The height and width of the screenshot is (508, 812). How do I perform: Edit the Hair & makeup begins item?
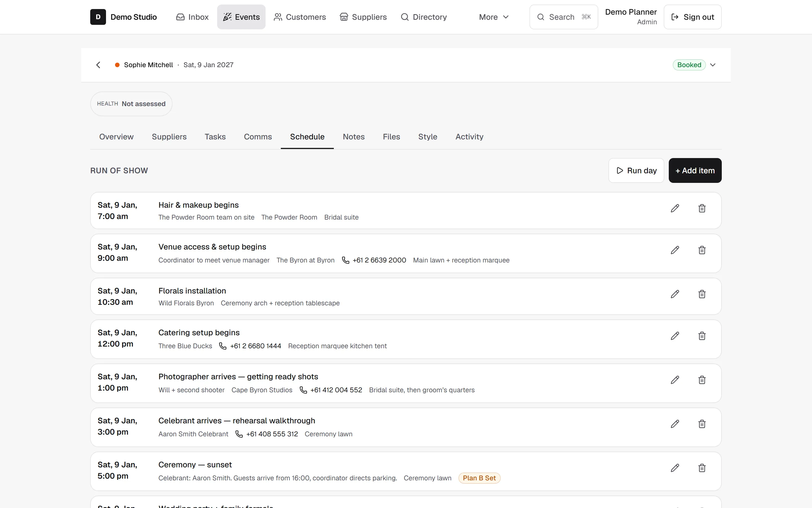[675, 208]
